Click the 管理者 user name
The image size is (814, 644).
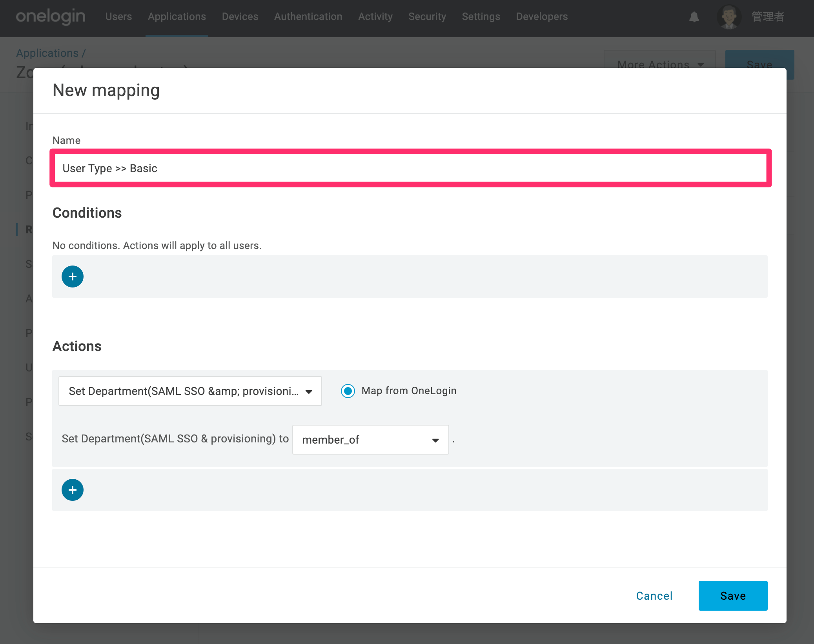click(x=768, y=17)
